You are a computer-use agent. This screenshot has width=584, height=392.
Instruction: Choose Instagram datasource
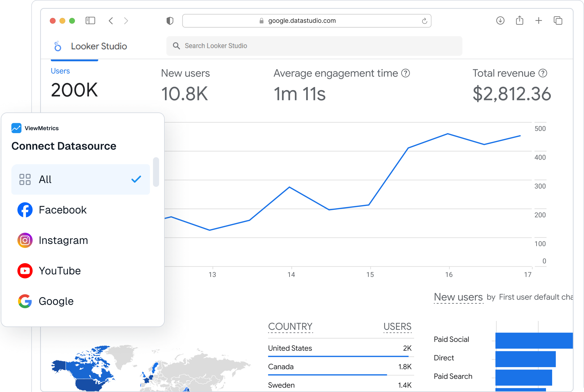pos(63,240)
